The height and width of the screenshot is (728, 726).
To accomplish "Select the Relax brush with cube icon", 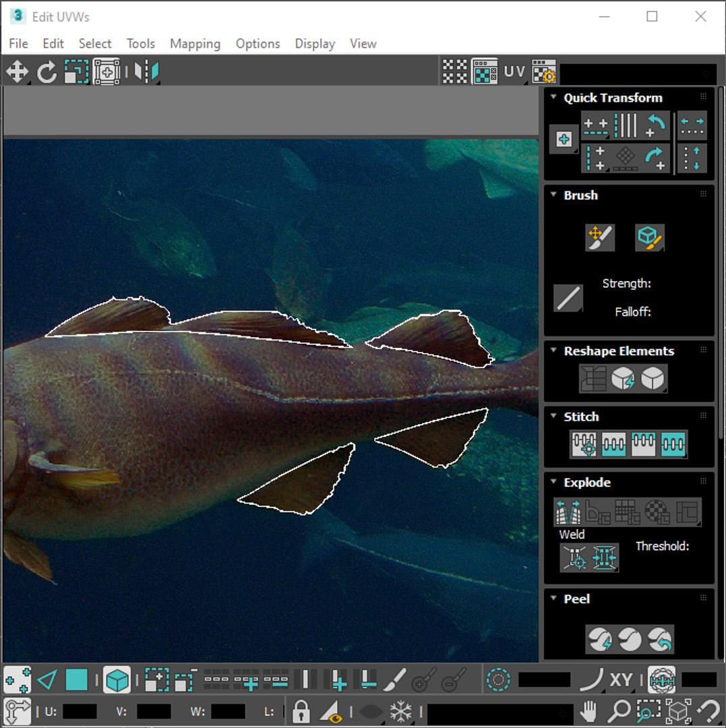I will [x=649, y=238].
